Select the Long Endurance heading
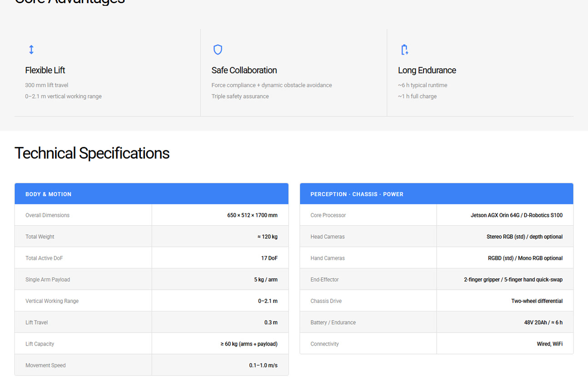588x390 pixels. 427,70
